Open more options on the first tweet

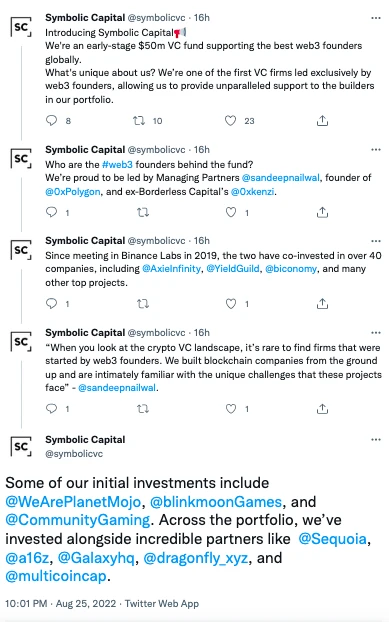[x=376, y=18]
